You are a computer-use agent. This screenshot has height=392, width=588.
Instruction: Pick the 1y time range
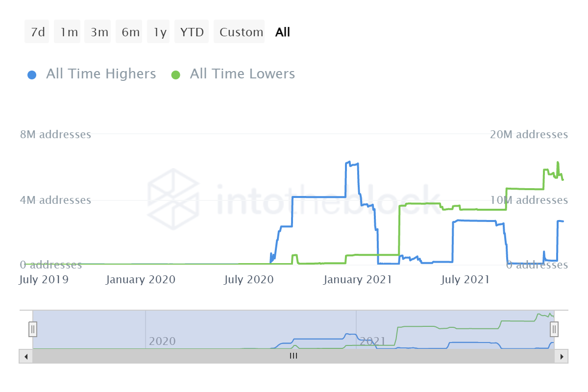click(x=160, y=32)
